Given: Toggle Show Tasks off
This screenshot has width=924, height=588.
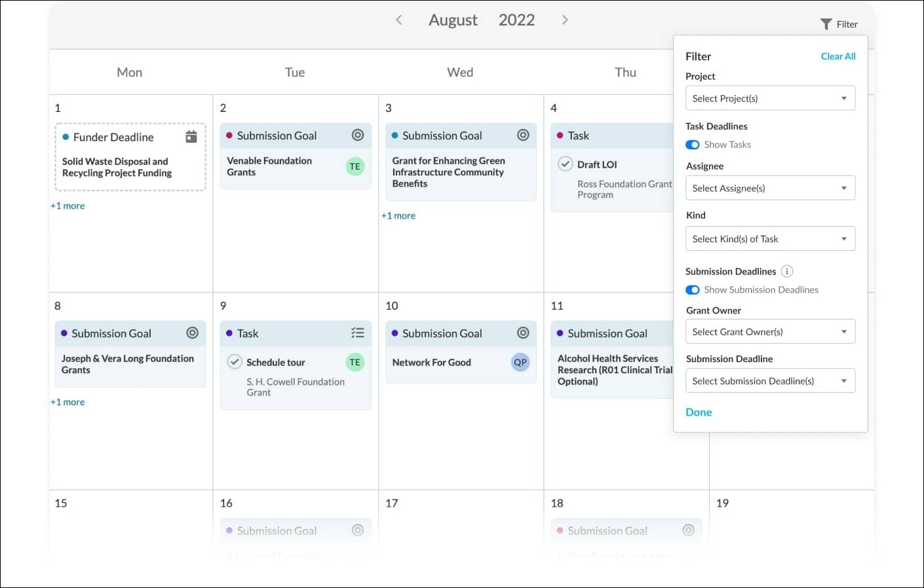Looking at the screenshot, I should [693, 144].
